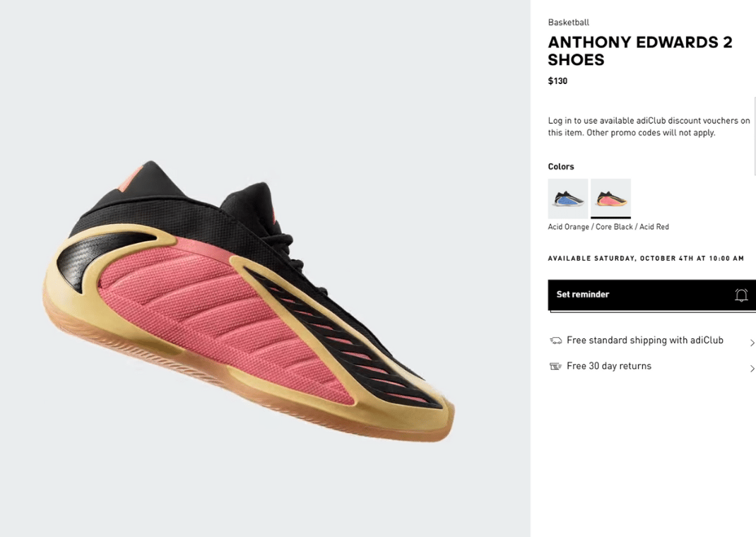Click the Available Saturday October 4th text

(646, 259)
